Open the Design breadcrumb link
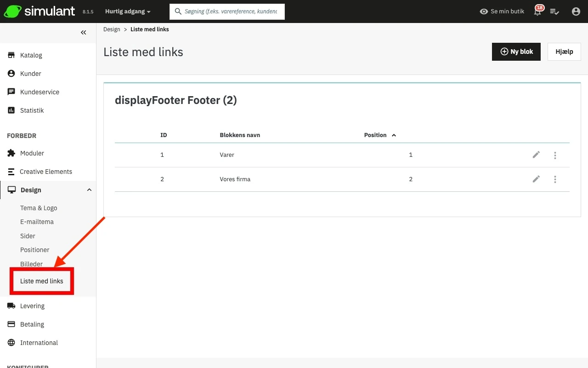588x368 pixels. pos(112,29)
